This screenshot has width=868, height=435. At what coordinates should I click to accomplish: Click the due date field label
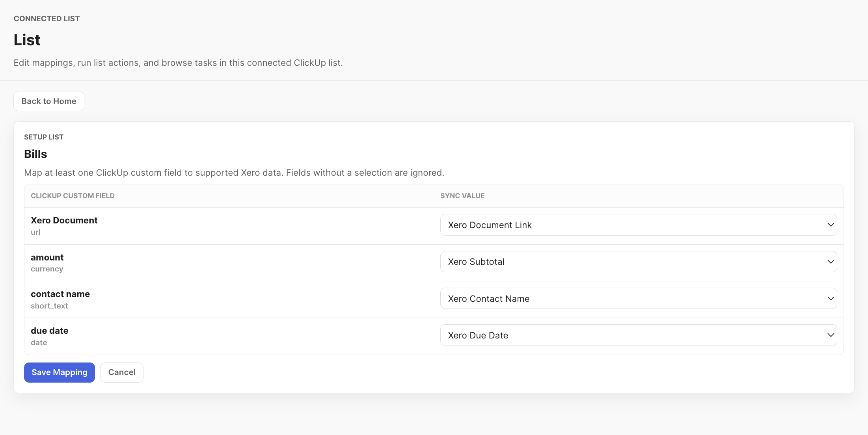[x=50, y=331]
